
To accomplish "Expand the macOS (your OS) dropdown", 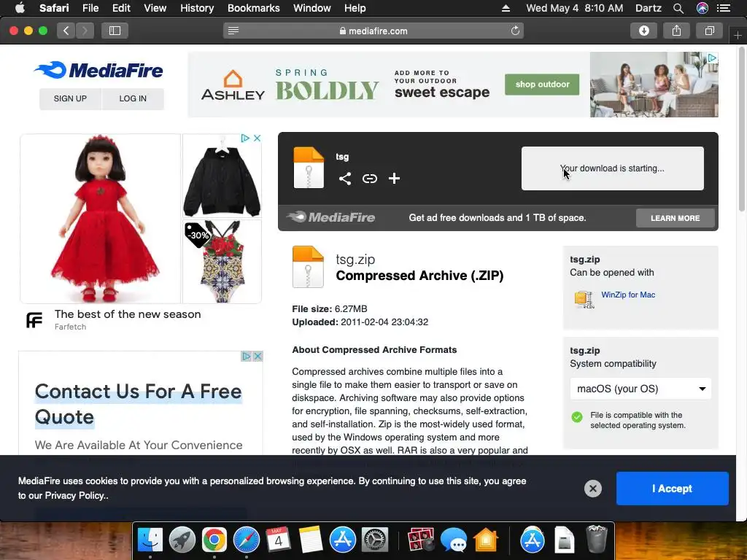I will tap(640, 389).
